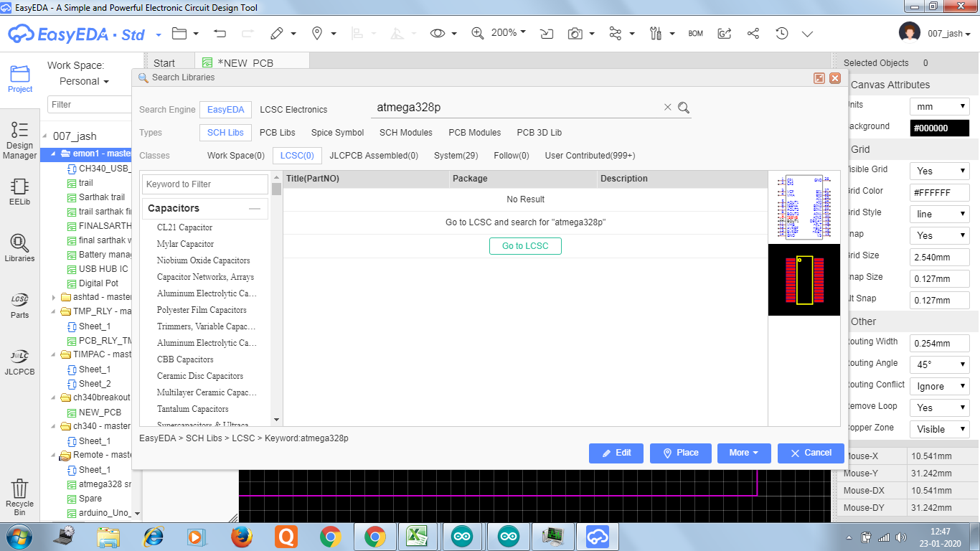Select PCB Modules type
980x551 pixels.
click(x=475, y=133)
